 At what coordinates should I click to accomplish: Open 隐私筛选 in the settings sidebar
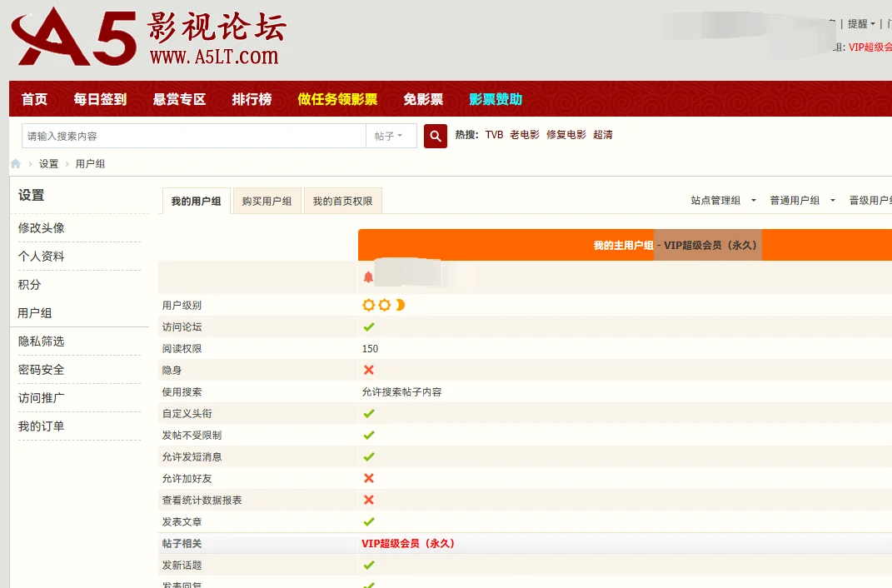coord(41,341)
